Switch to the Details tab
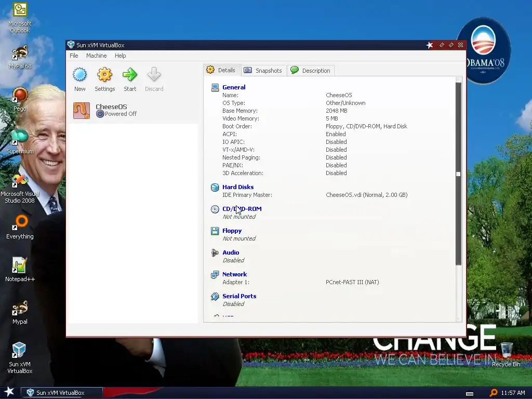This screenshot has width=532, height=399. tap(221, 70)
